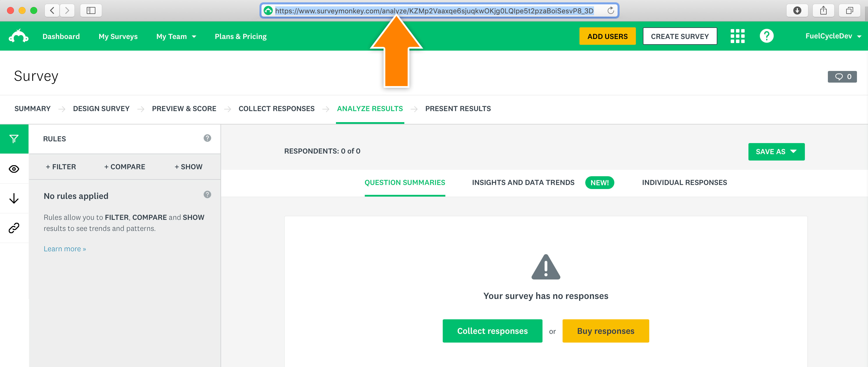Switch to INDIVIDUAL RESPONSES tab
Viewport: 868px width, 367px height.
pyautogui.click(x=684, y=182)
